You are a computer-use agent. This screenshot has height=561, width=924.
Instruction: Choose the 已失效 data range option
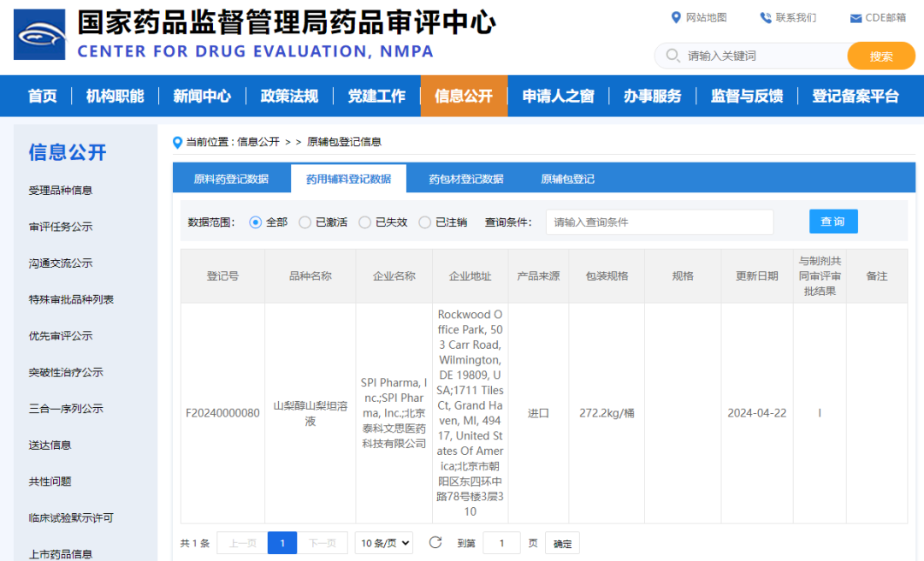364,222
